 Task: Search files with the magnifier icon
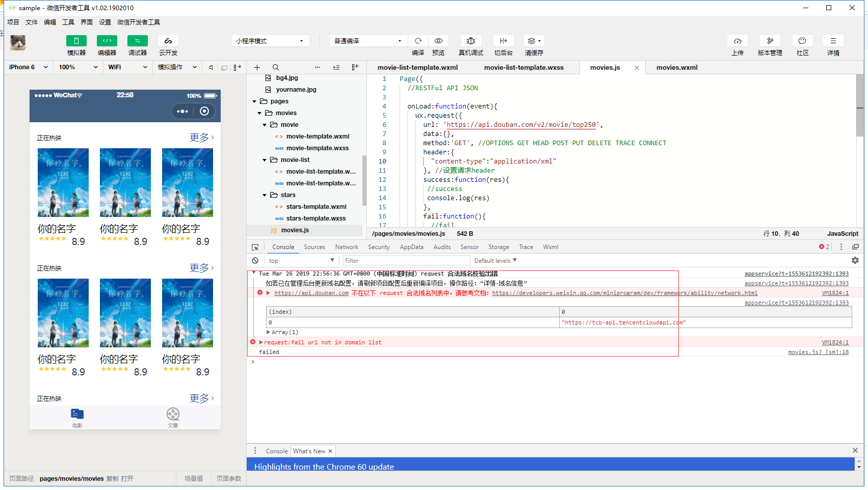tap(276, 67)
